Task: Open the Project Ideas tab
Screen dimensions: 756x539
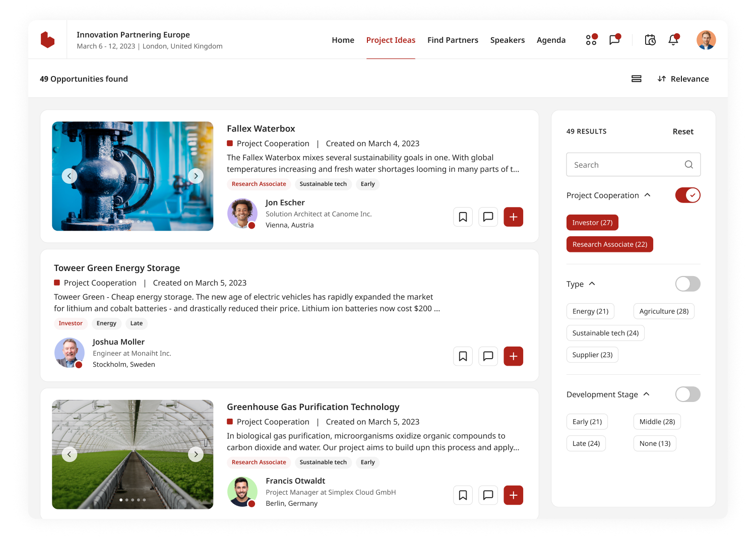Action: pyautogui.click(x=391, y=40)
